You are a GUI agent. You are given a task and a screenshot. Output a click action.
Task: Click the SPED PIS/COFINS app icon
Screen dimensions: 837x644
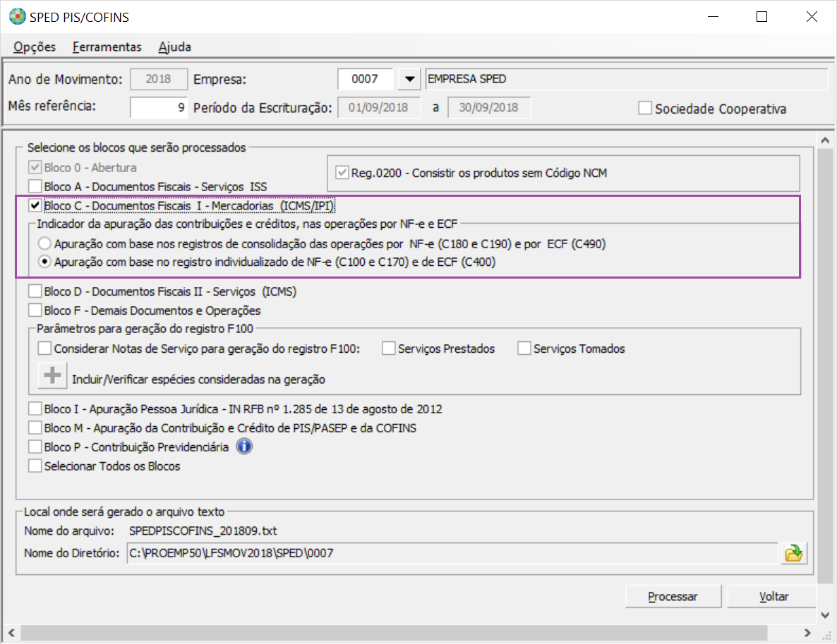pyautogui.click(x=15, y=17)
